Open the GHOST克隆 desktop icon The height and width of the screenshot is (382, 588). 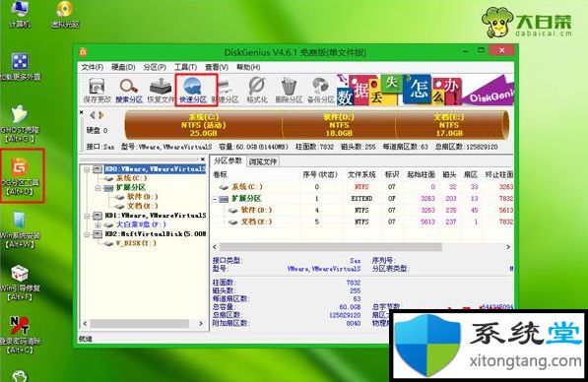19,124
